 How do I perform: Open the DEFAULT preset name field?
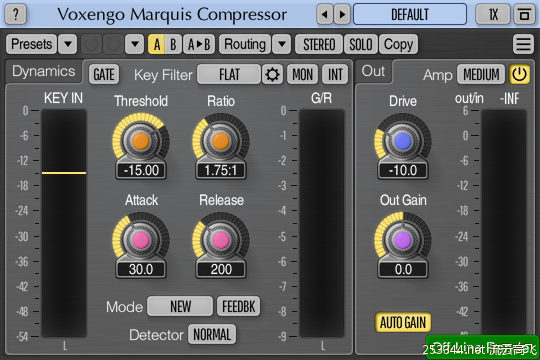(x=410, y=14)
